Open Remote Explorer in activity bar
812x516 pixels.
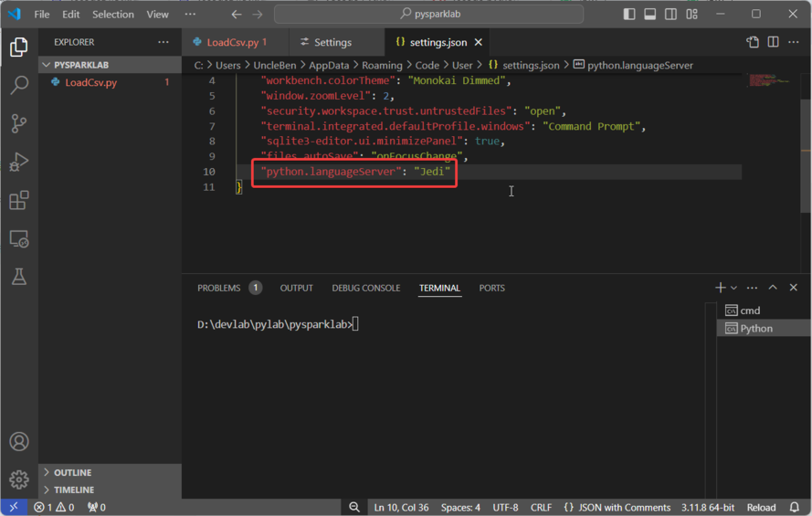18,239
